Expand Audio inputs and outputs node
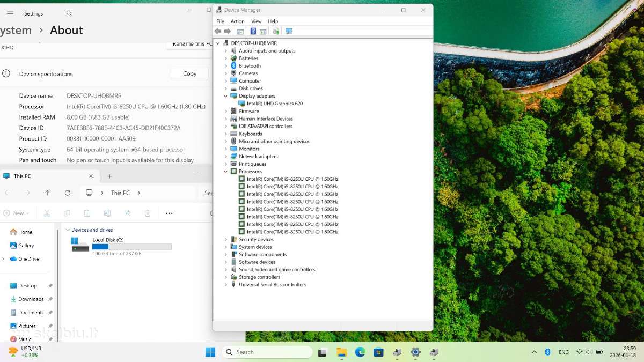Screen dimensions: 644x362 226,51
